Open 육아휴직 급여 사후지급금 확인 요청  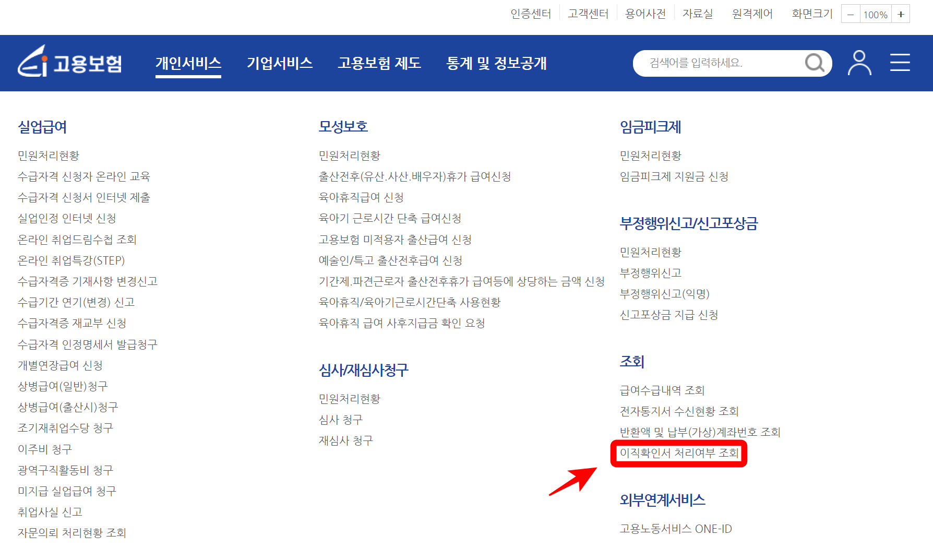pyautogui.click(x=402, y=323)
